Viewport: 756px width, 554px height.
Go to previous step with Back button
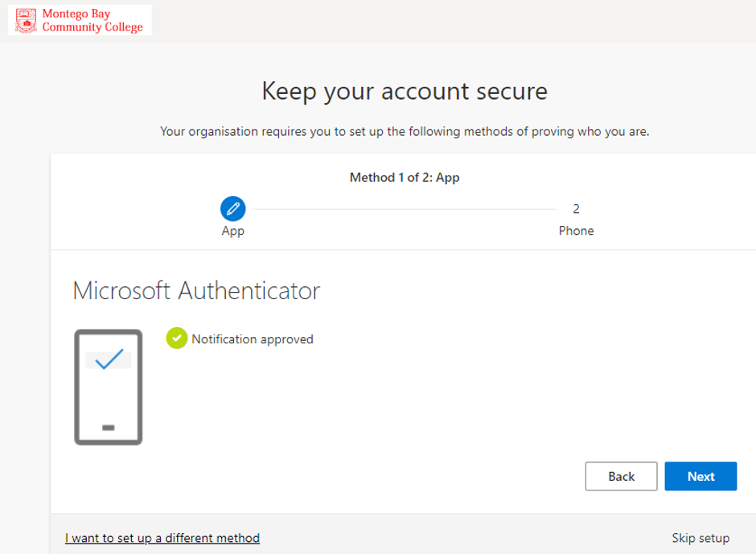tap(621, 476)
